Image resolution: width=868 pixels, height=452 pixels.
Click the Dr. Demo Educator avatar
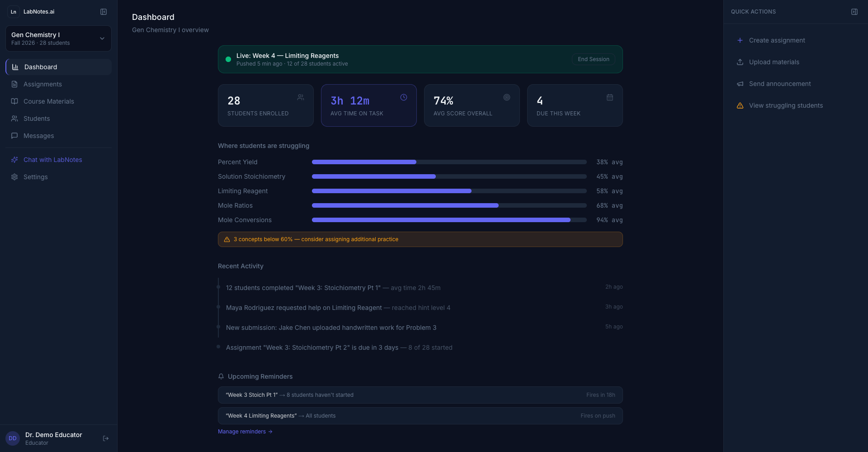pos(12,438)
